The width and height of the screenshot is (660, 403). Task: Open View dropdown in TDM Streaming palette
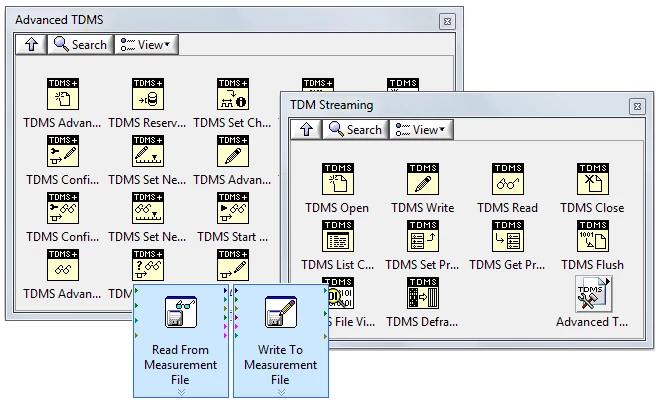coord(421,129)
